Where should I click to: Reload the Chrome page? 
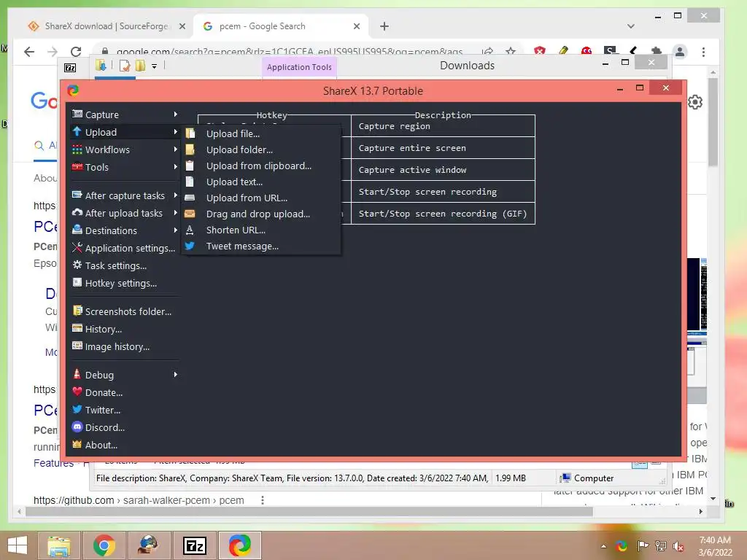(76, 52)
